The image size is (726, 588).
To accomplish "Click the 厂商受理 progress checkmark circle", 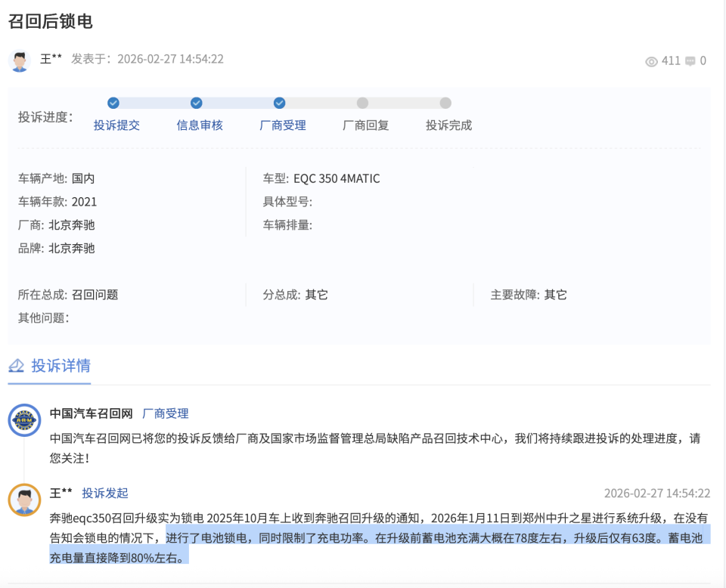I will pos(279,103).
